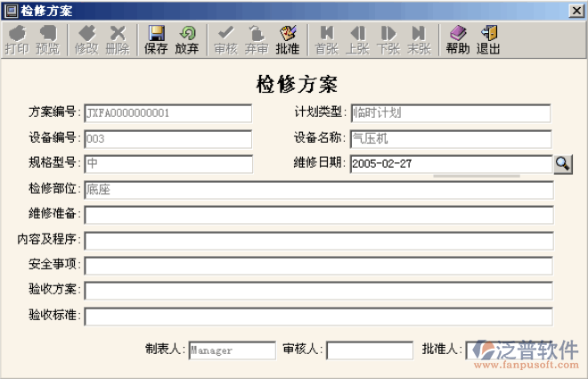
Task: Focus the empty 维修准备 input field
Action: click(x=319, y=215)
